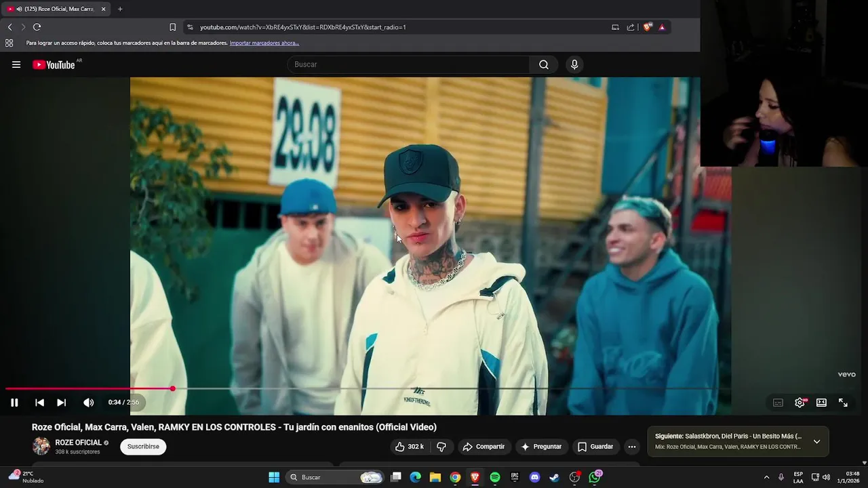Click the progress bar scrubber handle

172,388
